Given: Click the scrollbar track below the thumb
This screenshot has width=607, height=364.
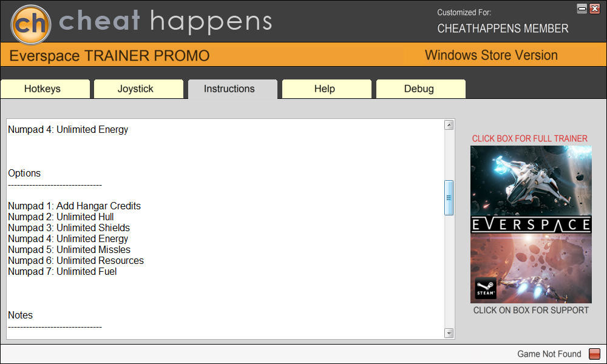Looking at the screenshot, I should (x=449, y=272).
